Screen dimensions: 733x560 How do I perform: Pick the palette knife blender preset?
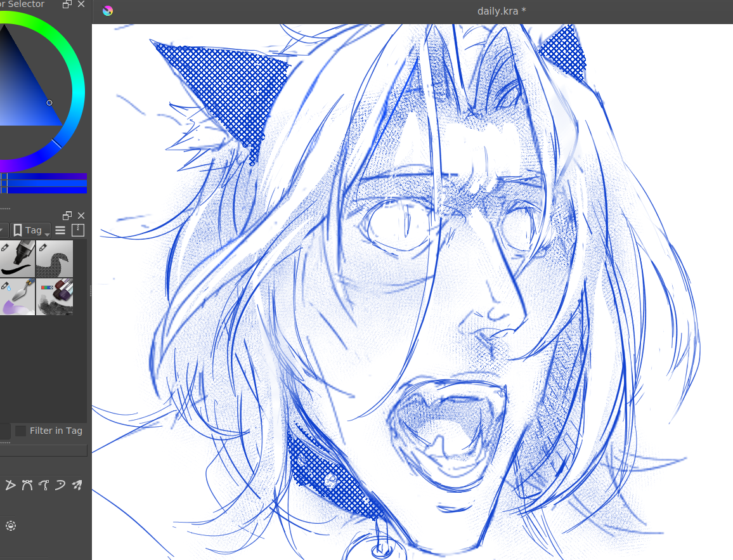point(17,296)
